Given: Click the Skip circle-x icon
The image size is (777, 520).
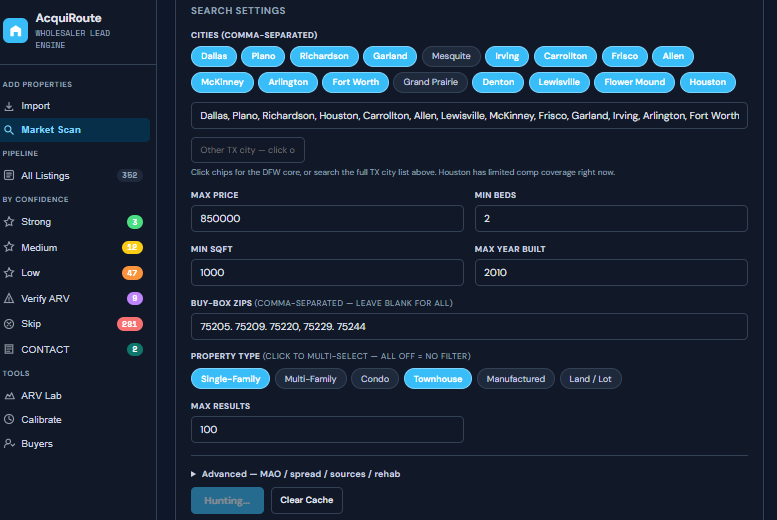Looking at the screenshot, I should click(9, 324).
